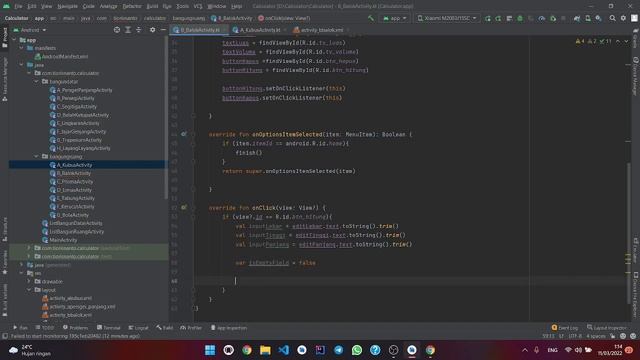Go to next highlighted error arrow
Screen dimensions: 640x360
[626, 41]
